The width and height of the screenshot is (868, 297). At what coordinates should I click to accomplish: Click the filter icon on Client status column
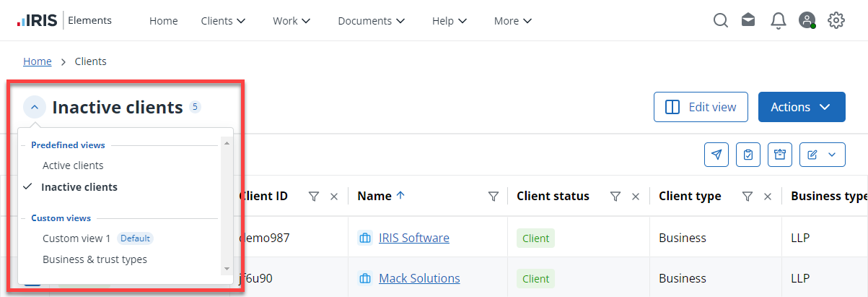[x=615, y=197]
